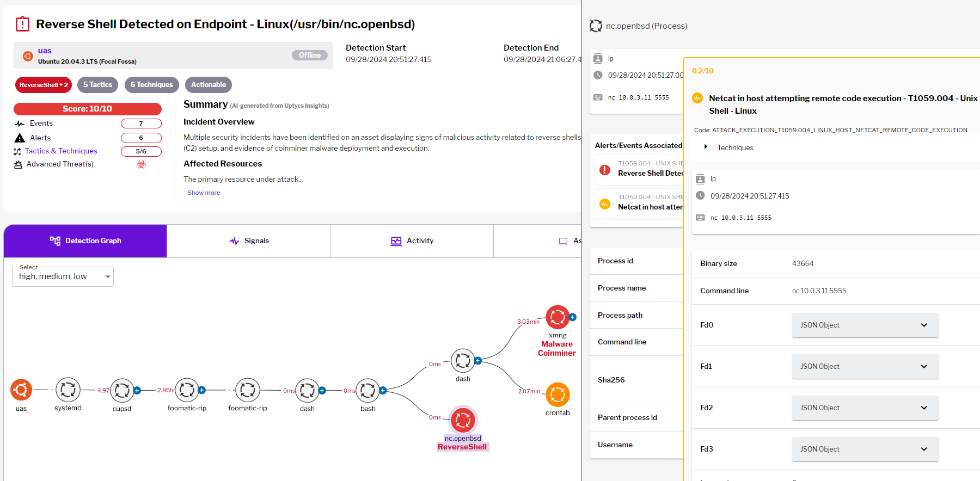This screenshot has width=980, height=481.
Task: Select the uas Ubuntu host node
Action: point(21,390)
